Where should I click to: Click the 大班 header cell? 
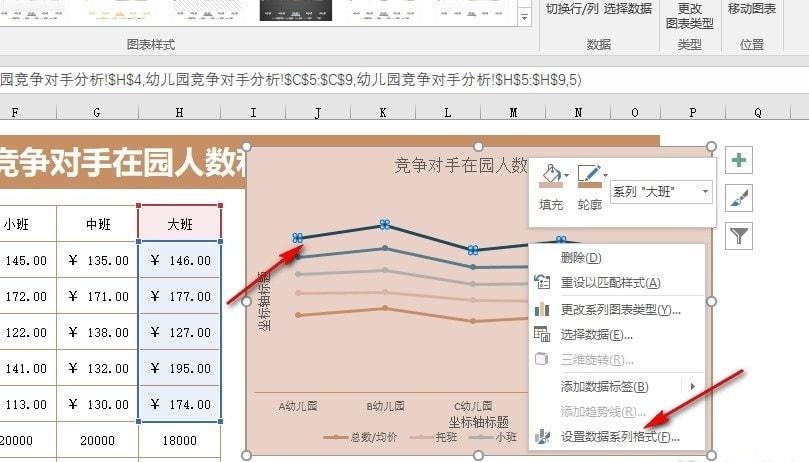tap(180, 224)
